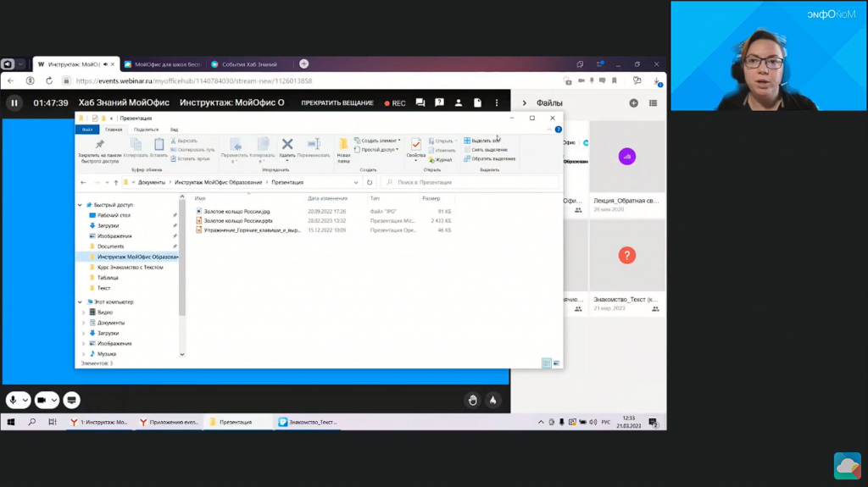Click Вставить ярлык in the ribbon

(x=191, y=159)
